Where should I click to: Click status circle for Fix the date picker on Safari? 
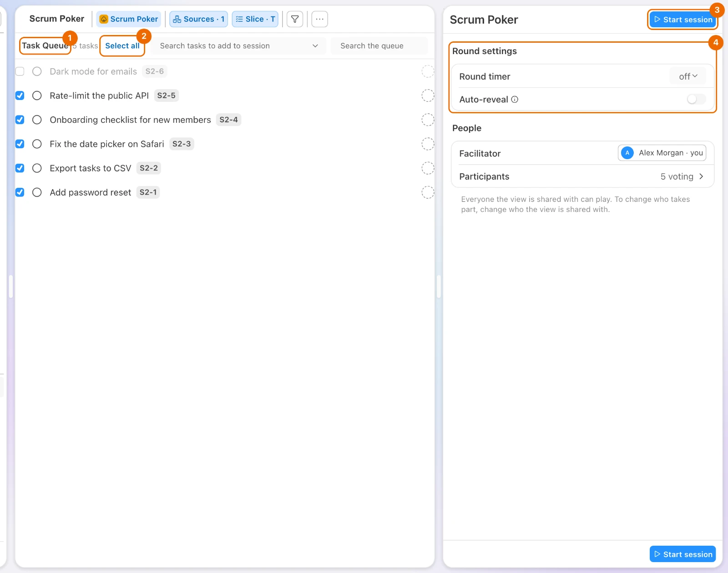point(37,144)
